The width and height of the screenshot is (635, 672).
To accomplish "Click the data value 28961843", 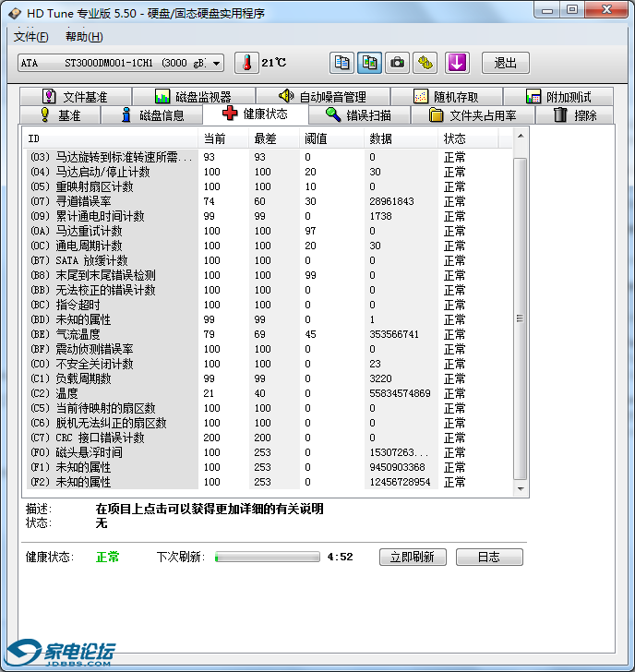I will point(391,201).
